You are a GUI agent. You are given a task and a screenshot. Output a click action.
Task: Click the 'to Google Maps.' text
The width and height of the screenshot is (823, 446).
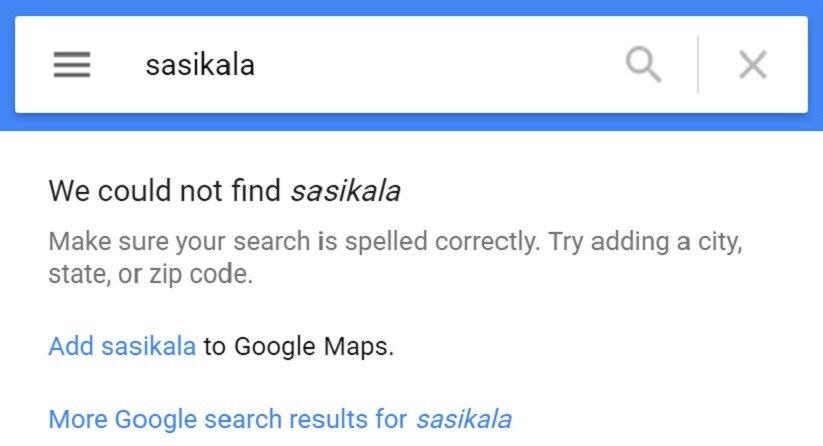pyautogui.click(x=299, y=346)
